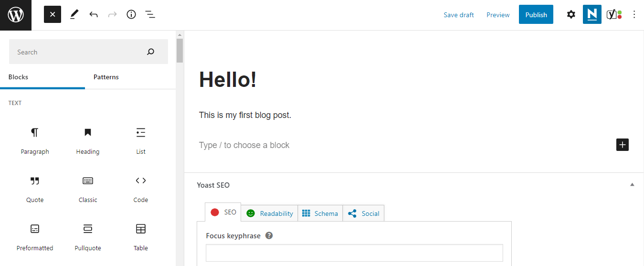Insert a Code block
Viewport: 644px width, 266px height.
(x=141, y=189)
